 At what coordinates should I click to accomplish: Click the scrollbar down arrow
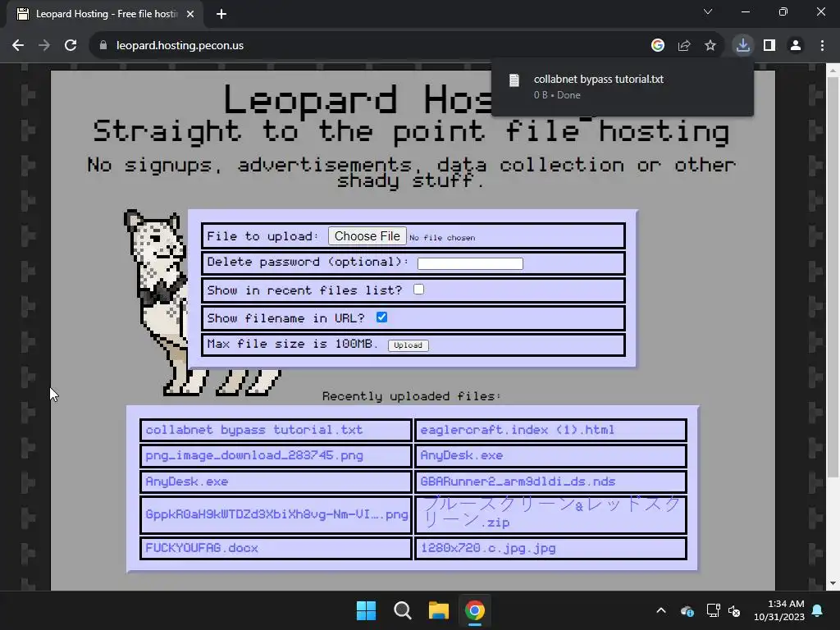coord(833,583)
